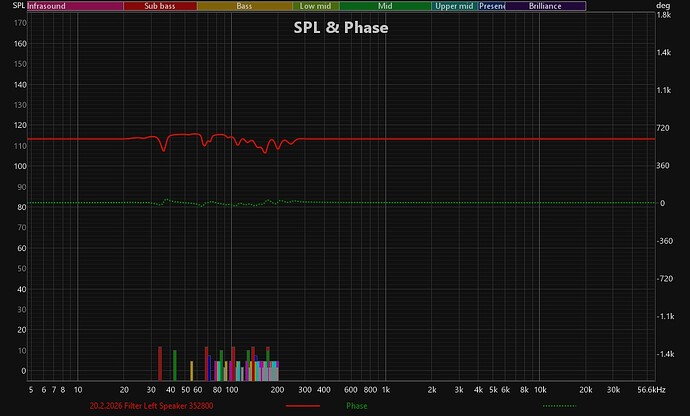The width and height of the screenshot is (690, 416).
Task: Click the 10k frequency axis label
Action: tap(540, 390)
